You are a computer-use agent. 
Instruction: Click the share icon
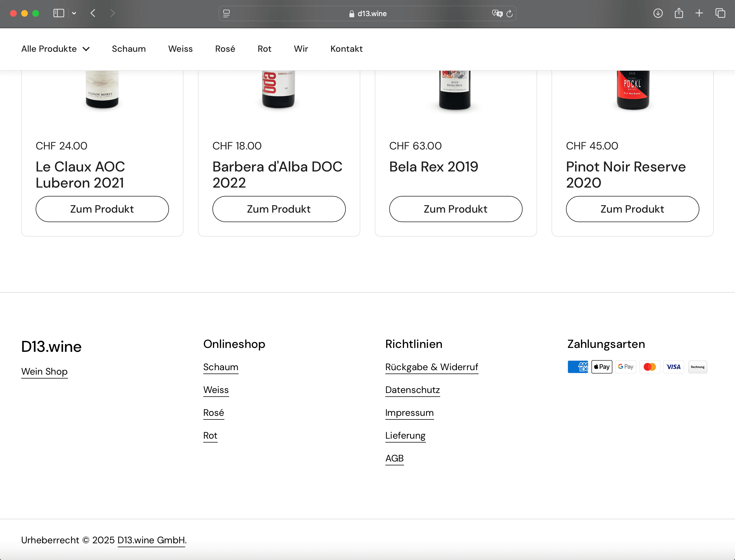(x=679, y=13)
